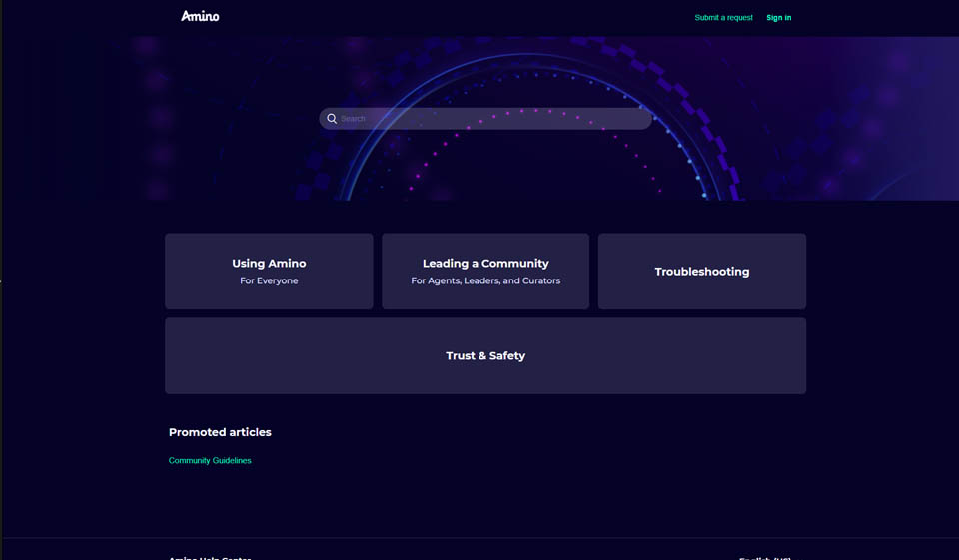The image size is (959, 560).
Task: Click the 'For Everyone' subtitle text
Action: pyautogui.click(x=269, y=281)
